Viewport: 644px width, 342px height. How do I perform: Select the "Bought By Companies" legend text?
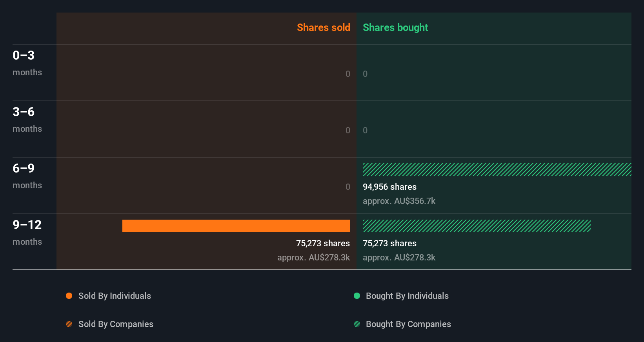408,324
